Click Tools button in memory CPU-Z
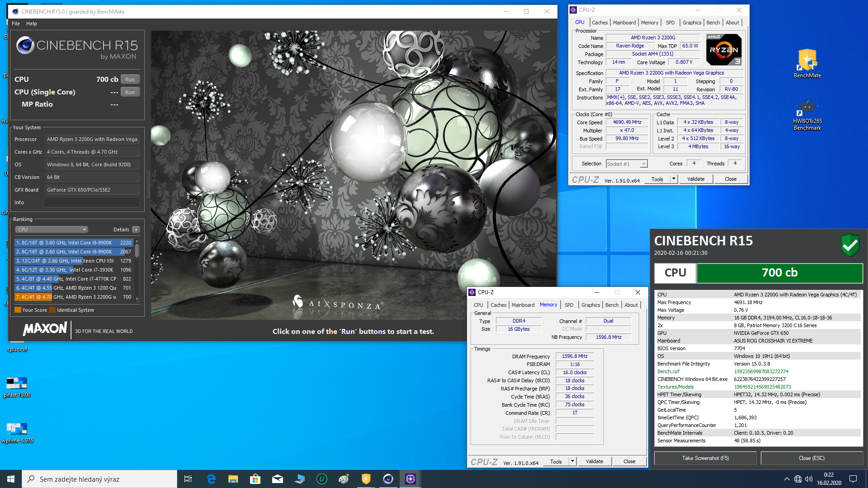 coord(556,461)
